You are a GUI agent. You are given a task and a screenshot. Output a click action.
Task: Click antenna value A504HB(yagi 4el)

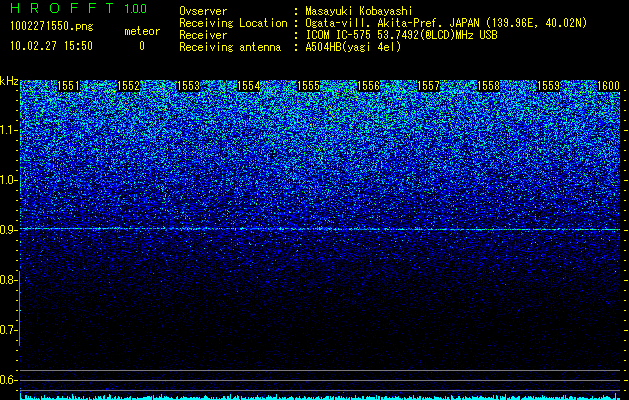tap(353, 47)
